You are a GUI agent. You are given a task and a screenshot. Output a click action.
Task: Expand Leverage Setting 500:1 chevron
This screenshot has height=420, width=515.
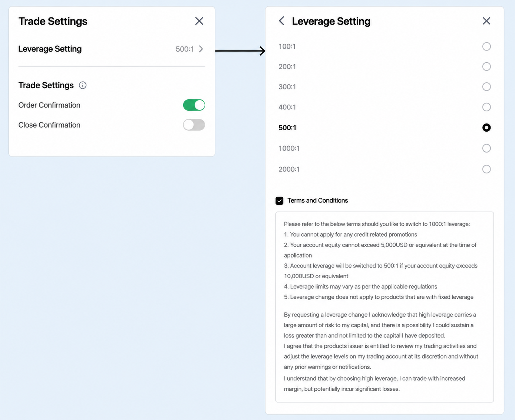coord(201,49)
